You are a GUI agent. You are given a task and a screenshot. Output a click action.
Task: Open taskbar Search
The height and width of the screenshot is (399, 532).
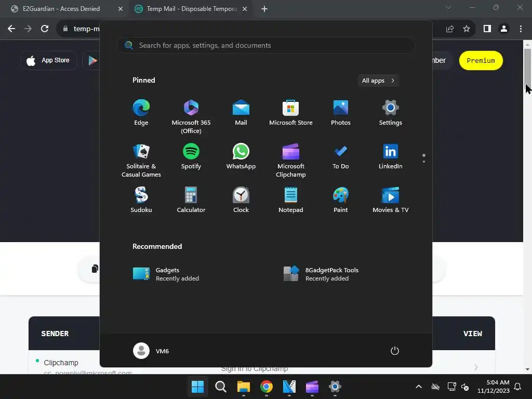point(220,387)
